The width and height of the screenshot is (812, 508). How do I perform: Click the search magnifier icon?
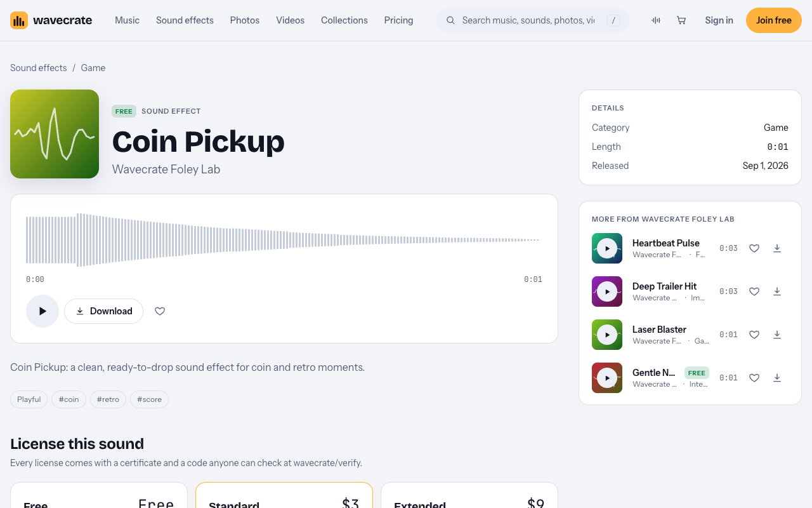[450, 20]
